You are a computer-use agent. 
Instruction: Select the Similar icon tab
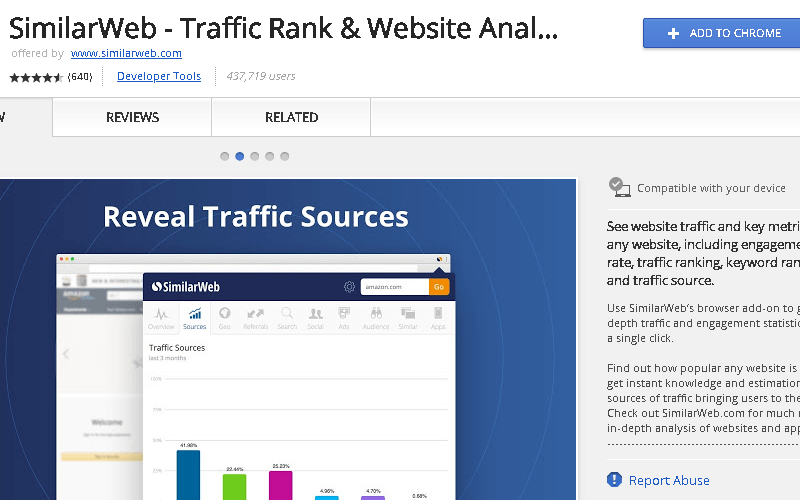pyautogui.click(x=408, y=318)
